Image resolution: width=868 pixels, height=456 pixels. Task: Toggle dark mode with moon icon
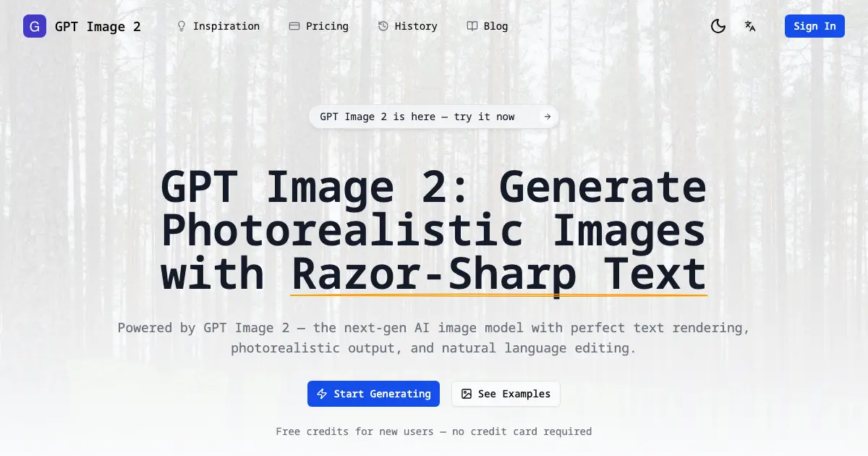click(718, 26)
